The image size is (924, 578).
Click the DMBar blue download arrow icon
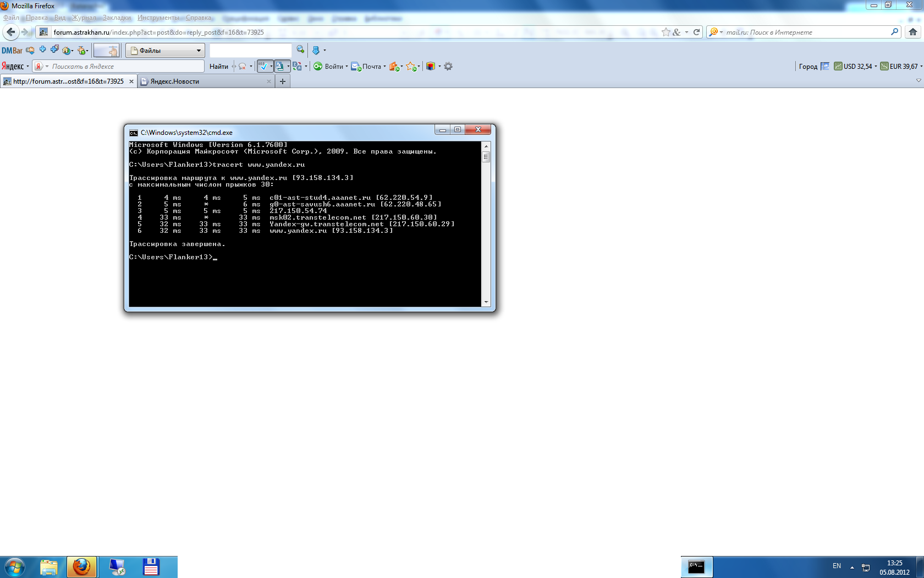point(316,50)
